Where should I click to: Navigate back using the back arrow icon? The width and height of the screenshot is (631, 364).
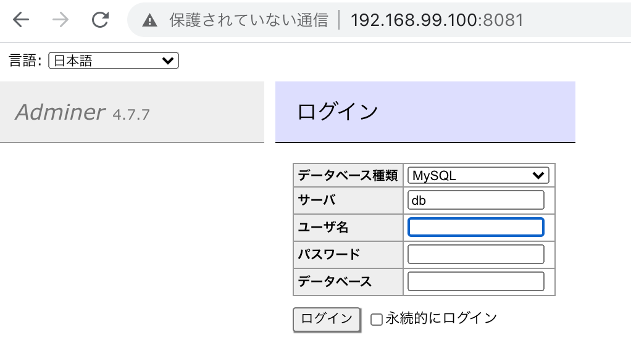click(20, 19)
